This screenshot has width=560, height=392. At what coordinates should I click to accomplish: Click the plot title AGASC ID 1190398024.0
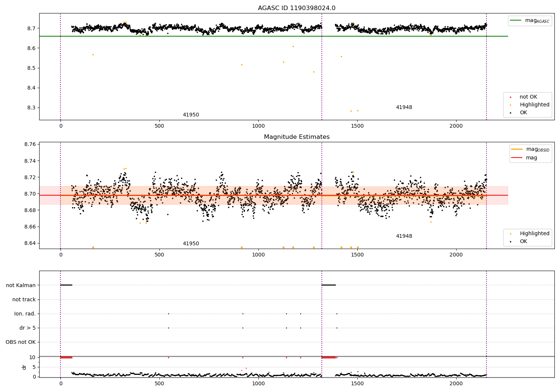point(296,8)
